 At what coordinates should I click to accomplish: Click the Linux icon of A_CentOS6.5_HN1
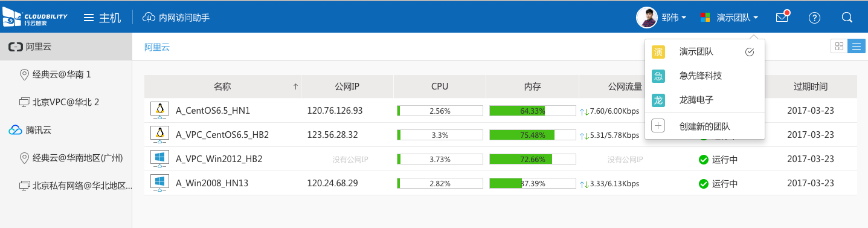click(159, 110)
